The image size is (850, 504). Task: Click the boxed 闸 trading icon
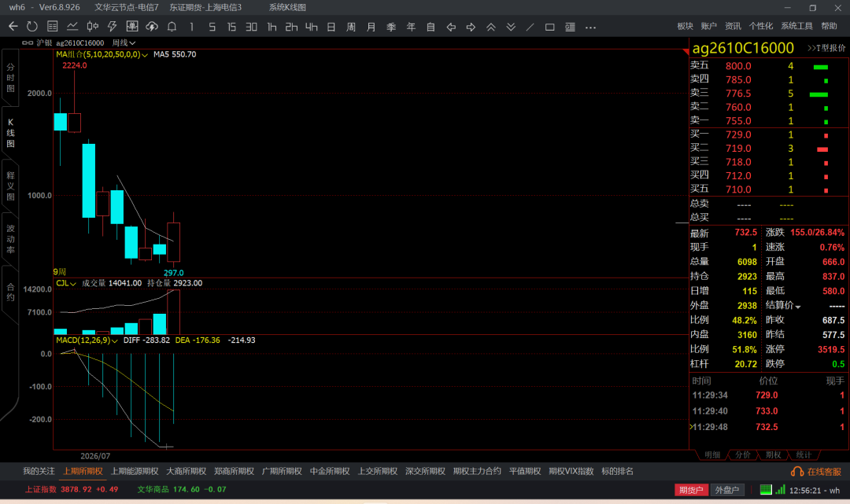tap(131, 27)
